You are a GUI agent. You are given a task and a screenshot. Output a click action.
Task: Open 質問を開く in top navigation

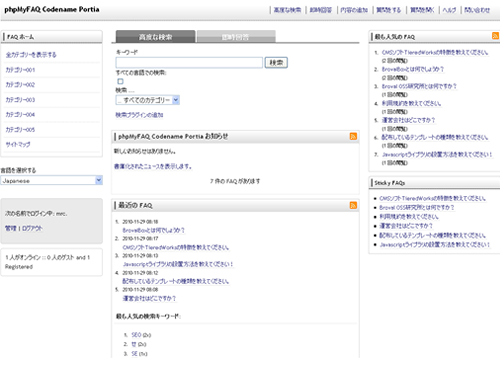click(422, 10)
